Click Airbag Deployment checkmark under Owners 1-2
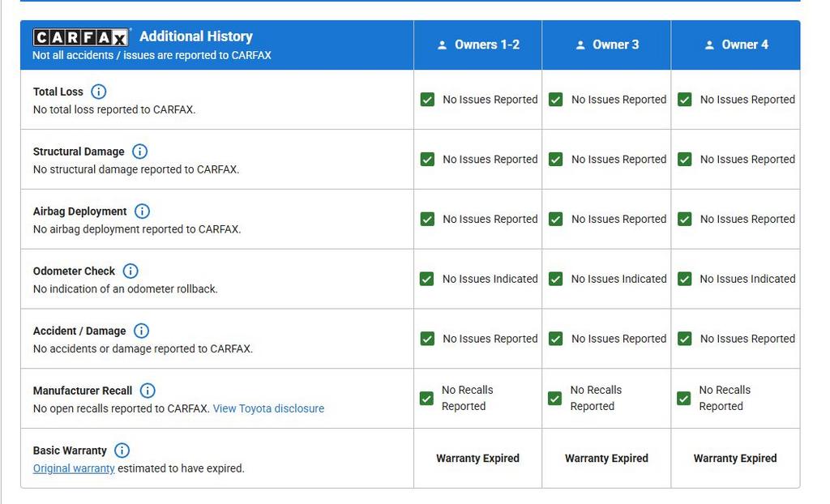 [x=427, y=219]
